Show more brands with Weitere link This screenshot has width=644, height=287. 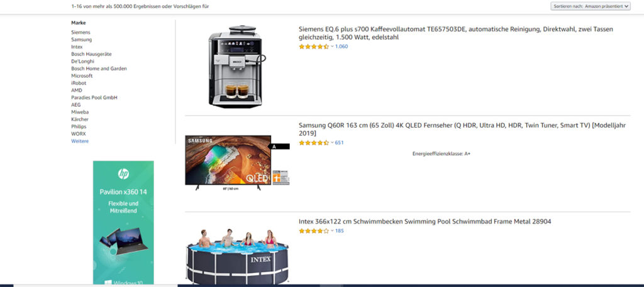[x=80, y=141]
